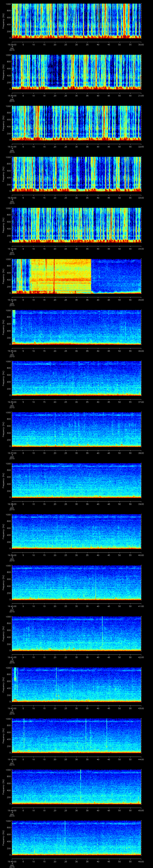The height and width of the screenshot is (868, 153).
Task: Click the spectrogram panel starting at 19:40:00
Action: pos(77,582)
